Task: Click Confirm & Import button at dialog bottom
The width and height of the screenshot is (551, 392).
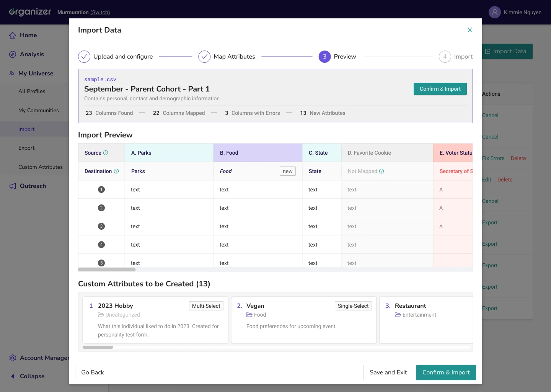Action: [446, 372]
